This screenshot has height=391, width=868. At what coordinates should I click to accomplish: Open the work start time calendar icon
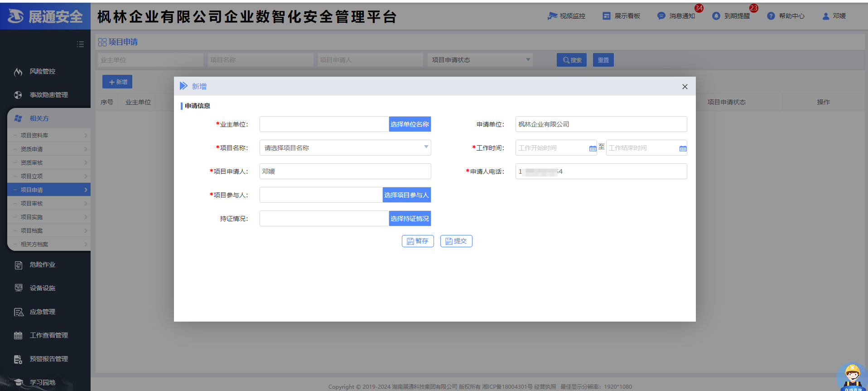593,148
